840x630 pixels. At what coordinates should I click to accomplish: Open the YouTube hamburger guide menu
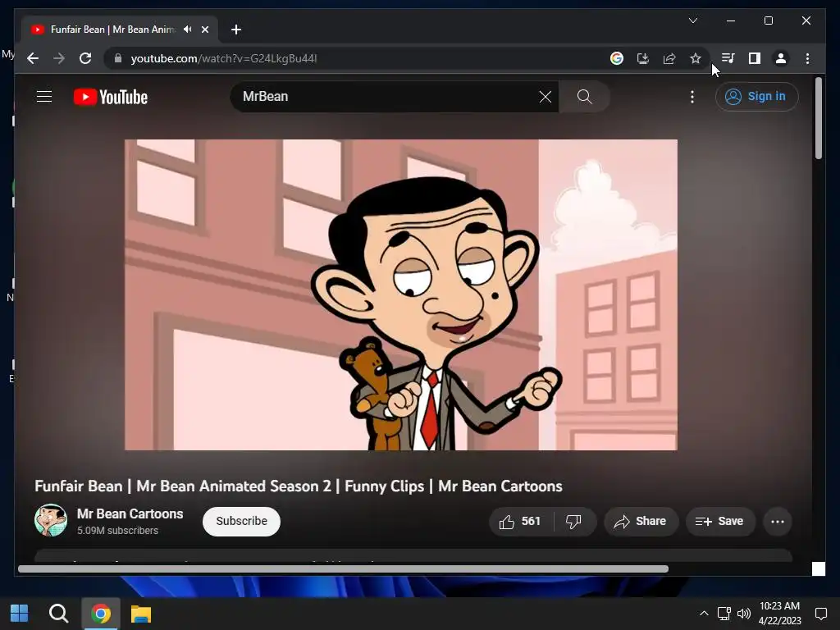click(x=44, y=97)
